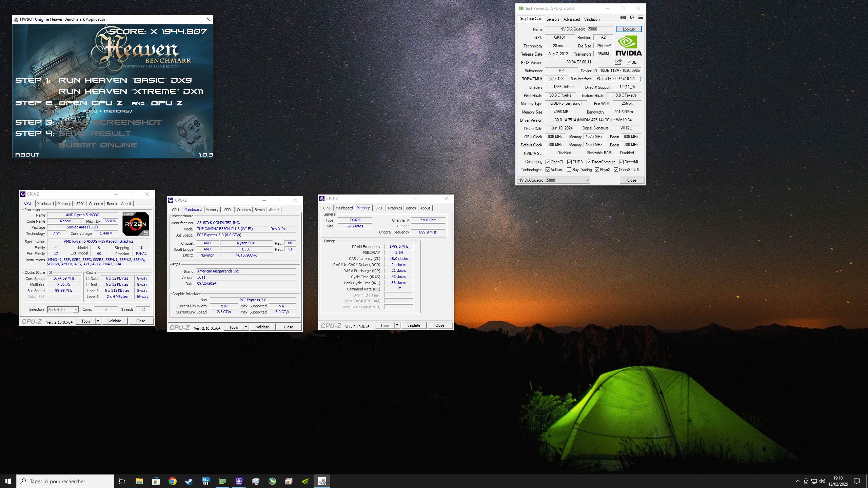Toggle the CUDA checkbox
Screen dimensions: 868x488
coord(569,162)
